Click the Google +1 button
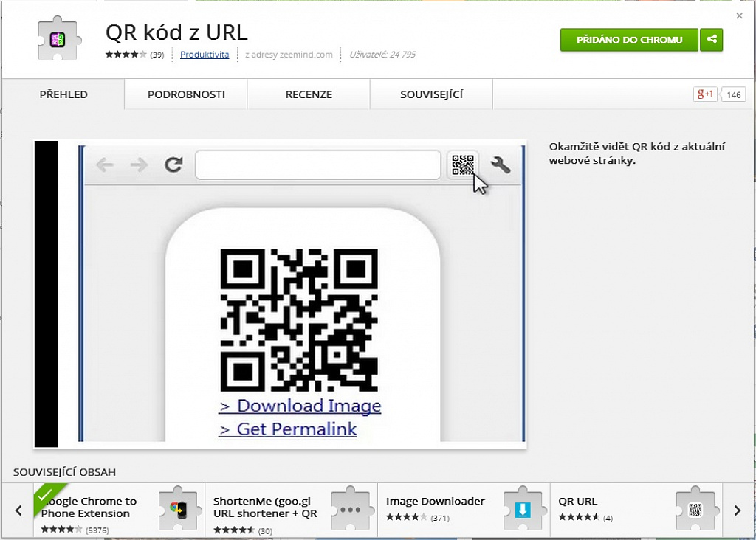Viewport: 756px width, 540px height. coord(705,94)
